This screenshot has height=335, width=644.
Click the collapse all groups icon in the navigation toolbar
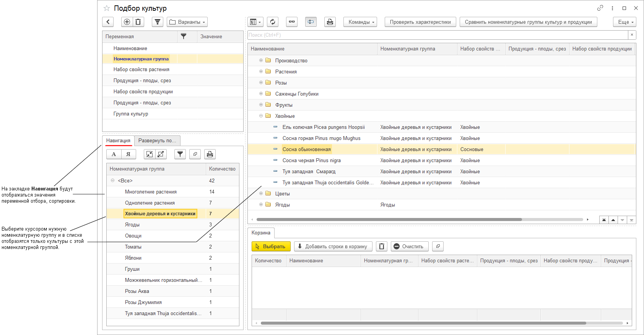pyautogui.click(x=150, y=154)
